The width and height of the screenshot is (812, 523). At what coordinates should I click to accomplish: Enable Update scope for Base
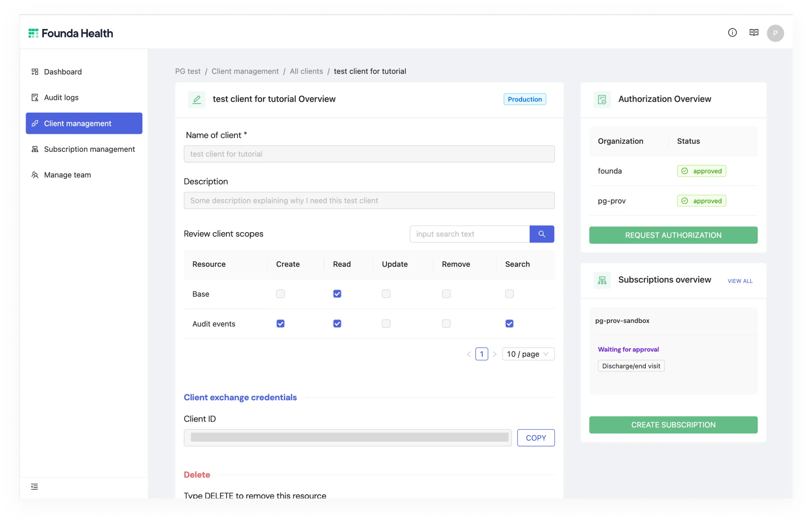pyautogui.click(x=386, y=294)
